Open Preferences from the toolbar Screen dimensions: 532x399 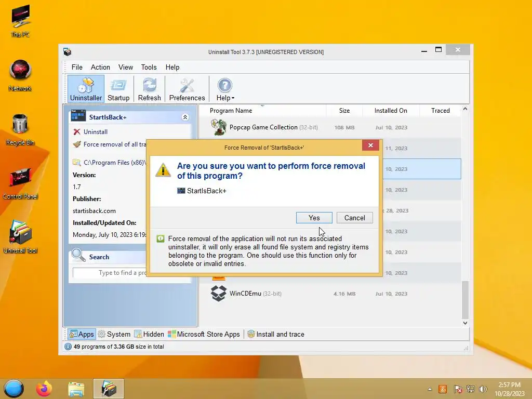(x=187, y=89)
